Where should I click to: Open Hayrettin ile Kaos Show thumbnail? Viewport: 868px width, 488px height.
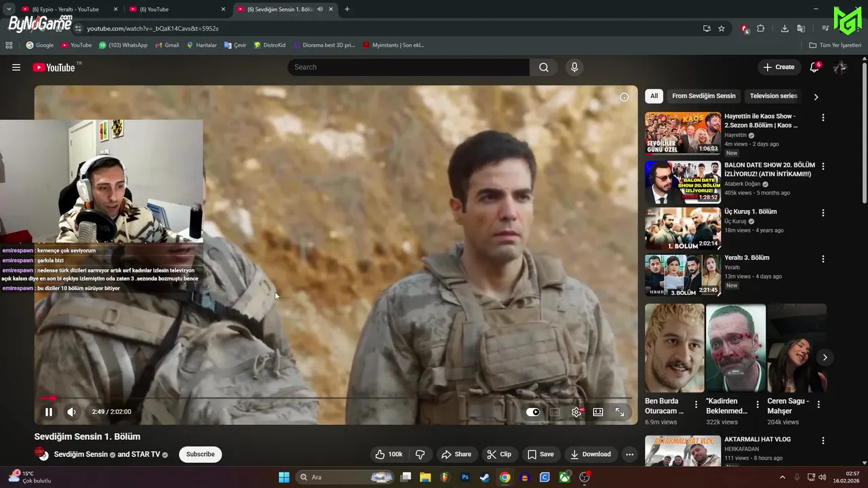(x=683, y=134)
